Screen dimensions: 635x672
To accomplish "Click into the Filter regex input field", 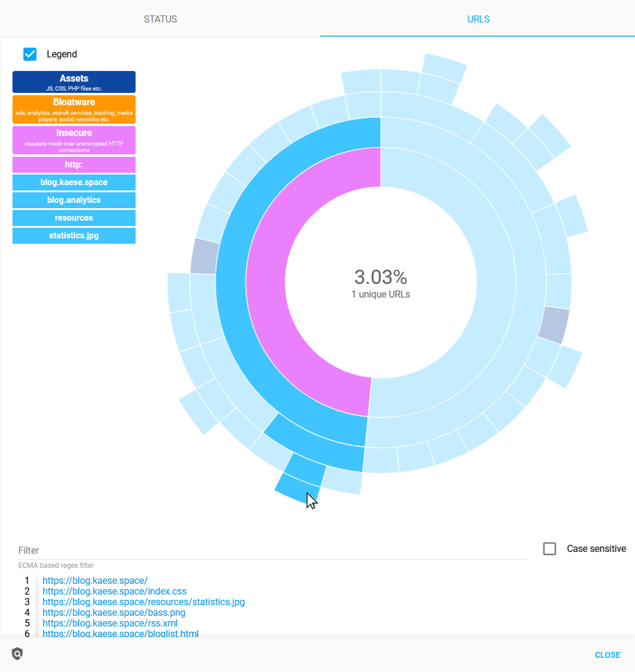I will pyautogui.click(x=272, y=550).
